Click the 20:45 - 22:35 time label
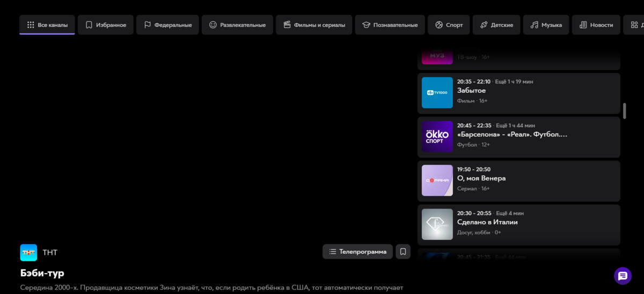 coord(474,126)
